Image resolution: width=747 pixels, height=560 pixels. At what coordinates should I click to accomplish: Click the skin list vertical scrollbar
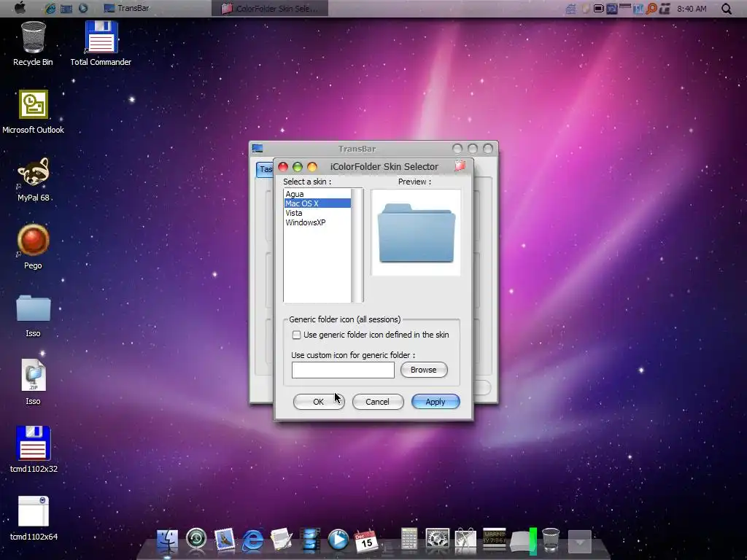click(x=357, y=245)
